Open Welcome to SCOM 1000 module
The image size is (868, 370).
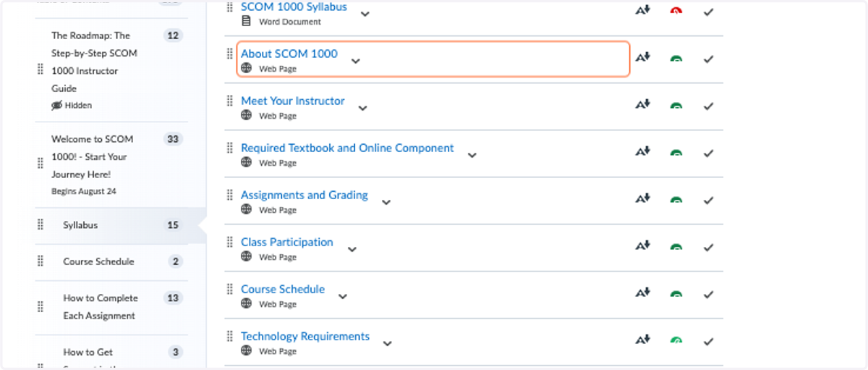[92, 156]
